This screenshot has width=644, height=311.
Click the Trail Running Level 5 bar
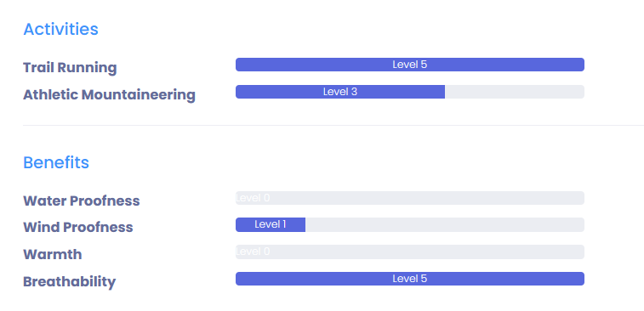click(410, 65)
